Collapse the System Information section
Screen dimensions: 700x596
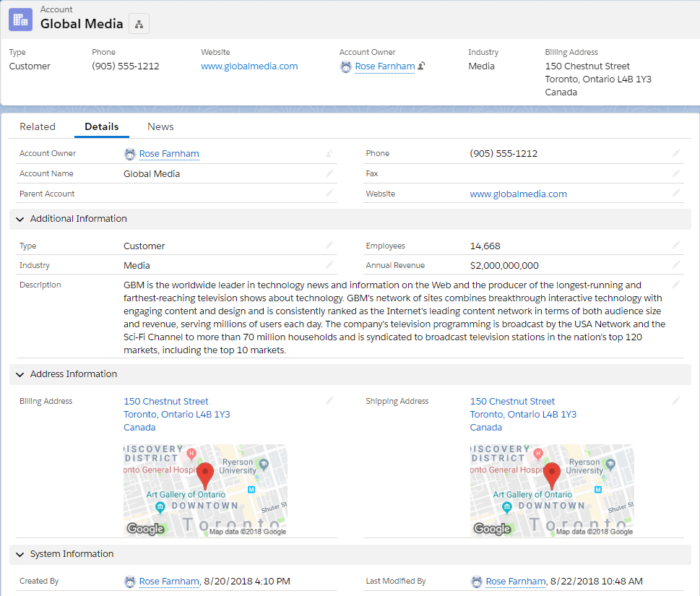pyautogui.click(x=20, y=555)
